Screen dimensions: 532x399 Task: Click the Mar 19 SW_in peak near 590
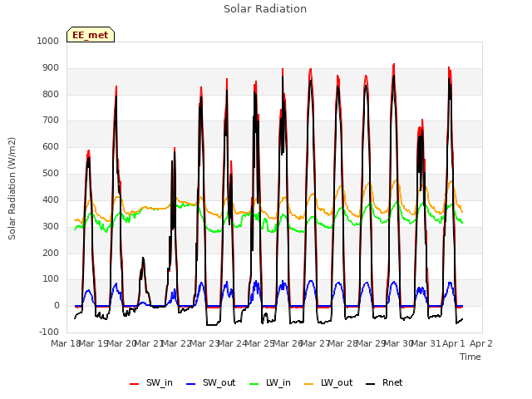(89, 150)
